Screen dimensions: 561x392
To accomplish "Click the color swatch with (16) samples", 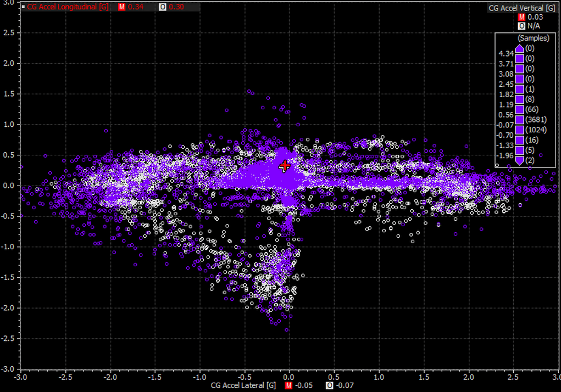I will click(519, 140).
